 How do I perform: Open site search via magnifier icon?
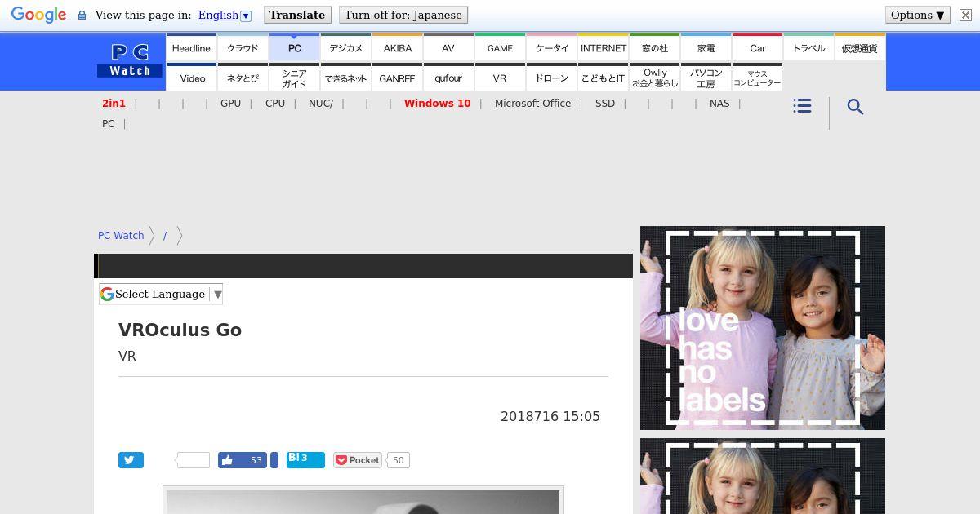[x=855, y=107]
